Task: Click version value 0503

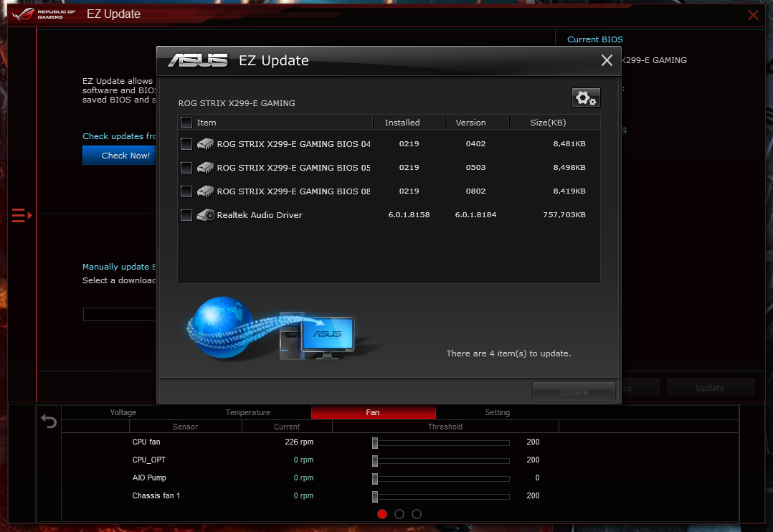Action: click(475, 167)
